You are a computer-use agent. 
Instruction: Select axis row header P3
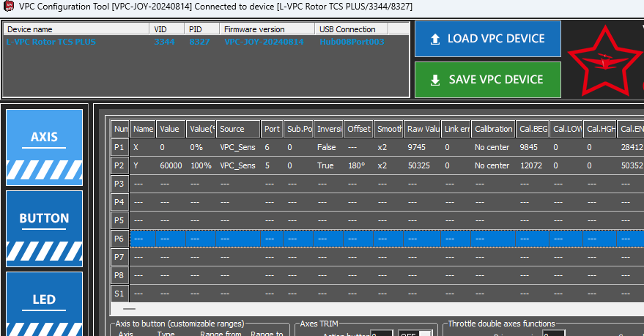click(x=119, y=184)
